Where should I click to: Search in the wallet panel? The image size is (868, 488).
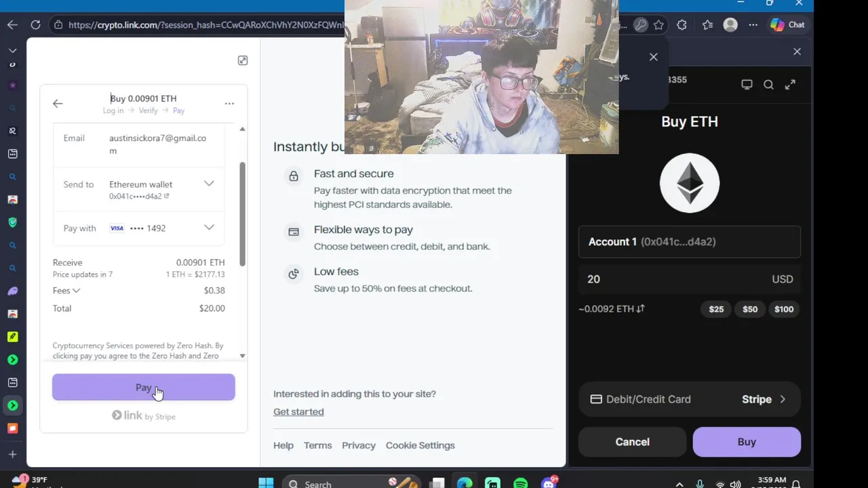click(768, 85)
